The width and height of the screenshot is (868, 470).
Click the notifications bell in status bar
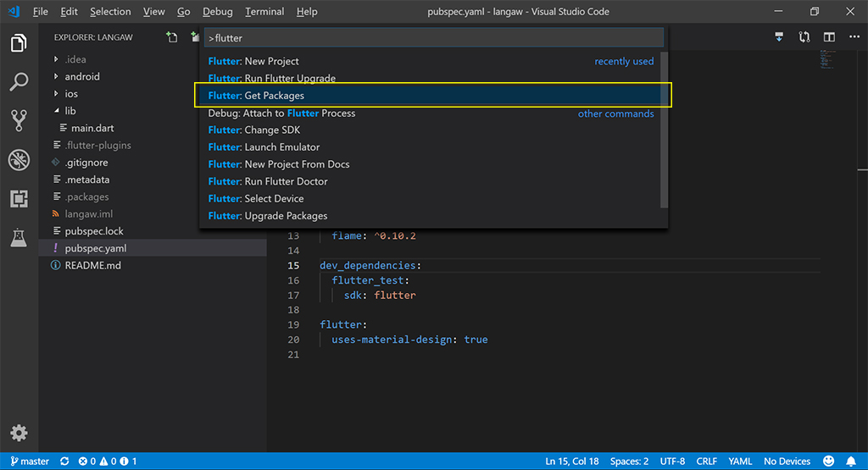(850, 462)
